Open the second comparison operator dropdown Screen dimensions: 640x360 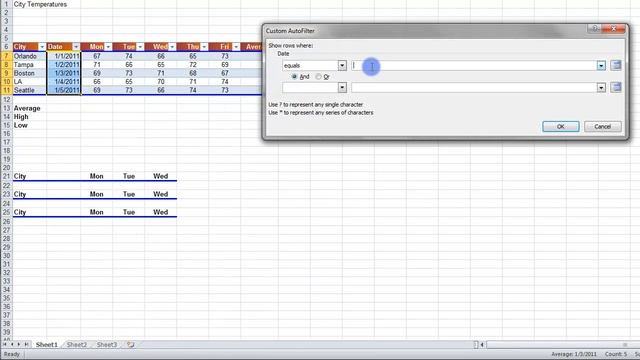[342, 87]
